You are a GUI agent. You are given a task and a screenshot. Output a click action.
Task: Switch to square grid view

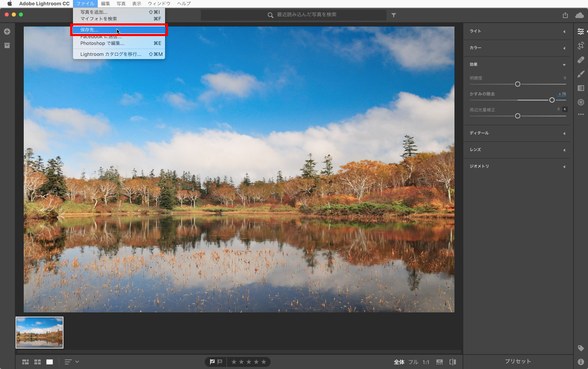pos(38,362)
